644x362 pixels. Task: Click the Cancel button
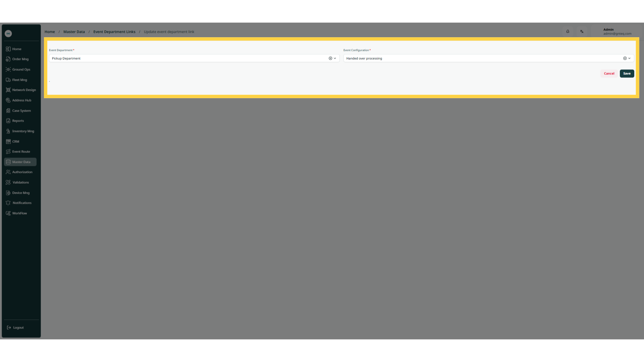[609, 73]
